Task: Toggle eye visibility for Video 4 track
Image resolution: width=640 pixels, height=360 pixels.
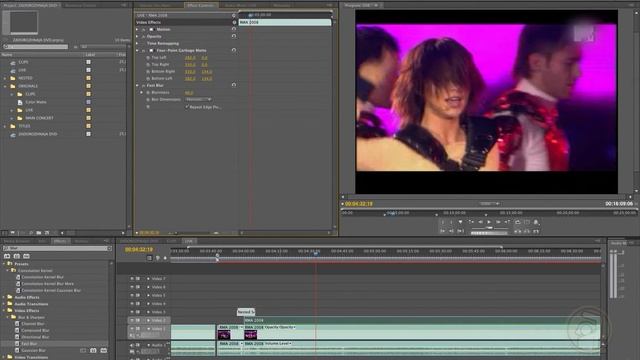Action: (x=132, y=304)
